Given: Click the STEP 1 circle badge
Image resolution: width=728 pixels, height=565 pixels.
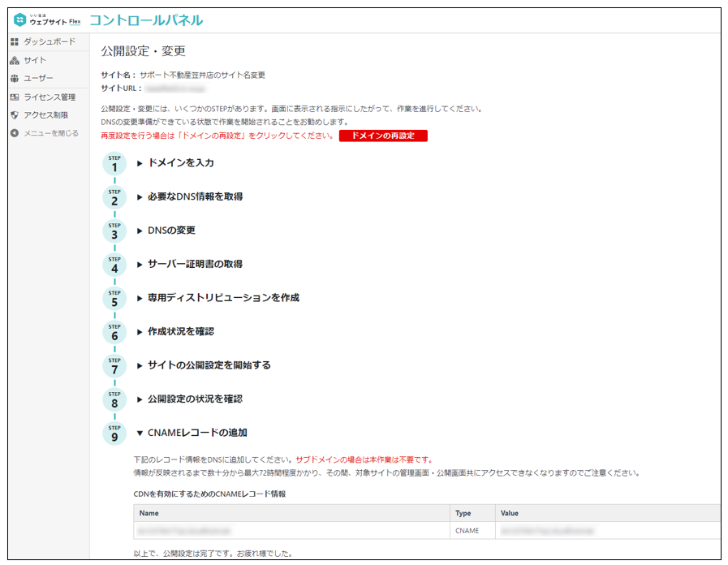Looking at the screenshot, I should (114, 163).
